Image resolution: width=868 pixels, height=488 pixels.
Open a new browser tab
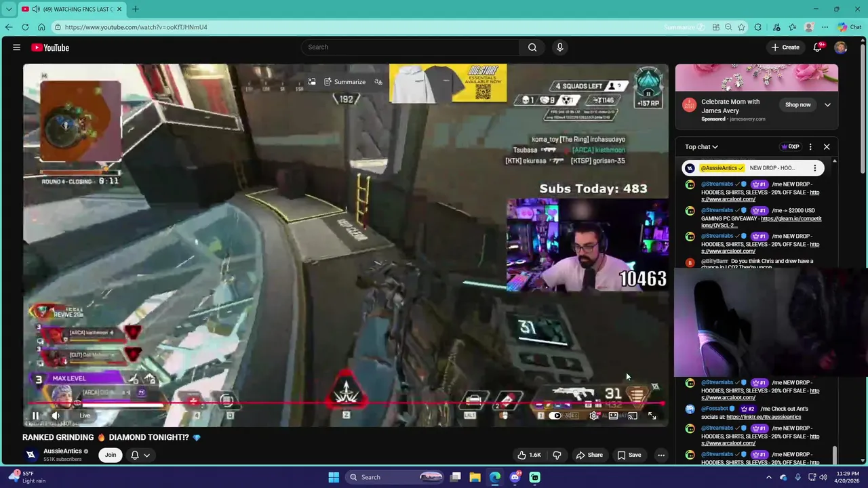(135, 9)
